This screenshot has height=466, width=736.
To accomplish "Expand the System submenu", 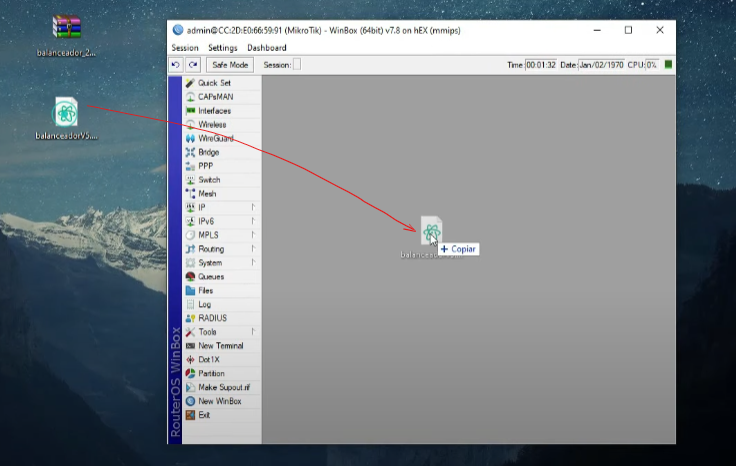I will coord(210,263).
